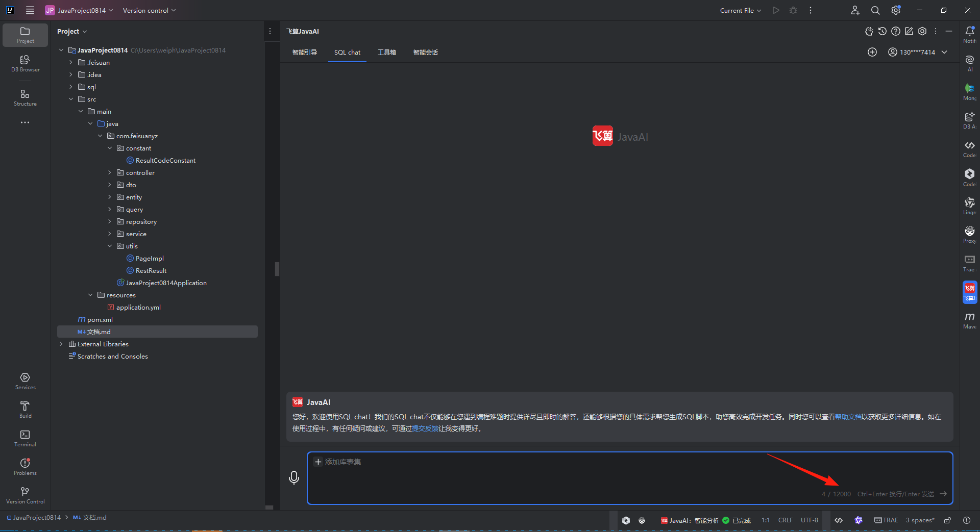Toggle read-only lock icon in status bar
This screenshot has height=532, width=980.
tap(947, 520)
